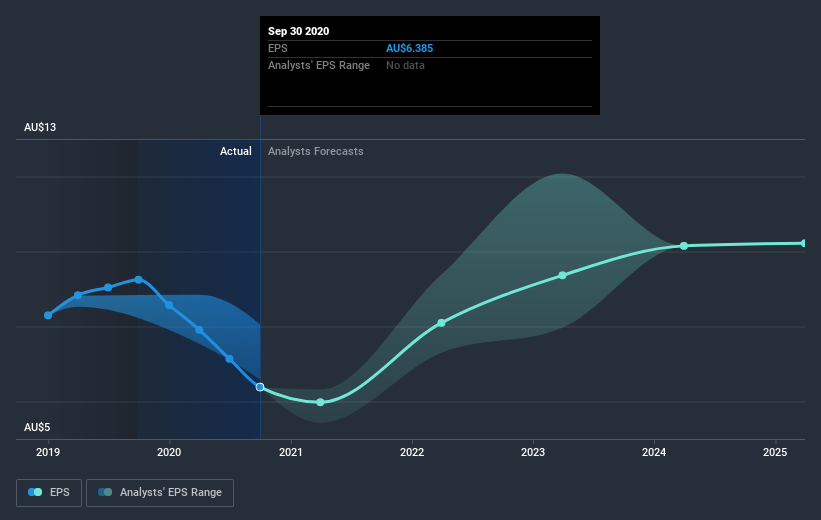Click the 2025 forecast end point
Viewport: 821px width, 520px height.
[804, 243]
